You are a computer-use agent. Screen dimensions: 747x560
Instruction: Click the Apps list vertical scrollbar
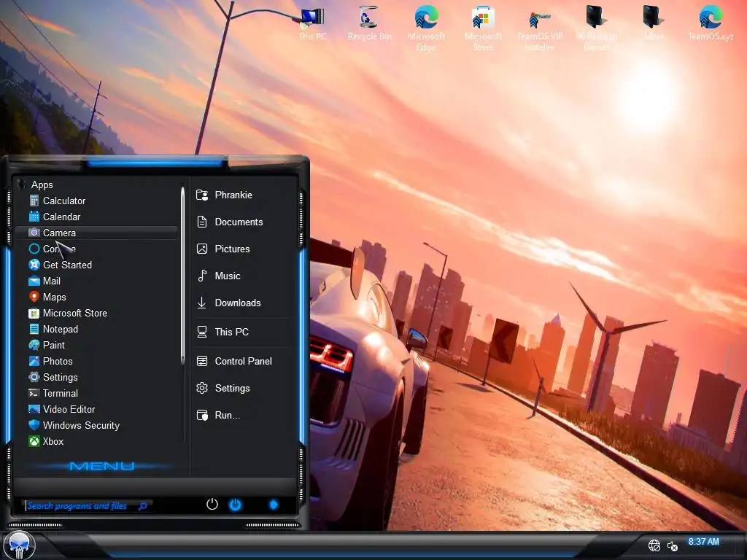tap(182, 276)
